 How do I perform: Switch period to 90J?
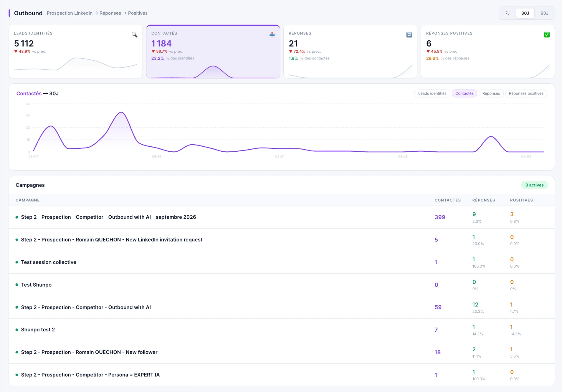click(x=544, y=13)
